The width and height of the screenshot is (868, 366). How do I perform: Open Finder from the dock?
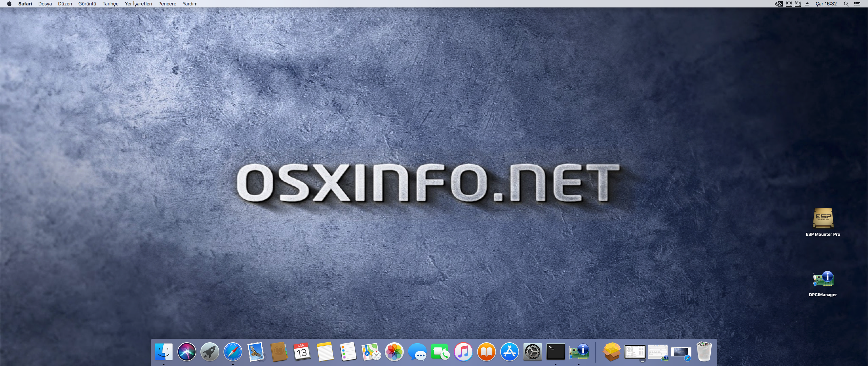pyautogui.click(x=164, y=352)
